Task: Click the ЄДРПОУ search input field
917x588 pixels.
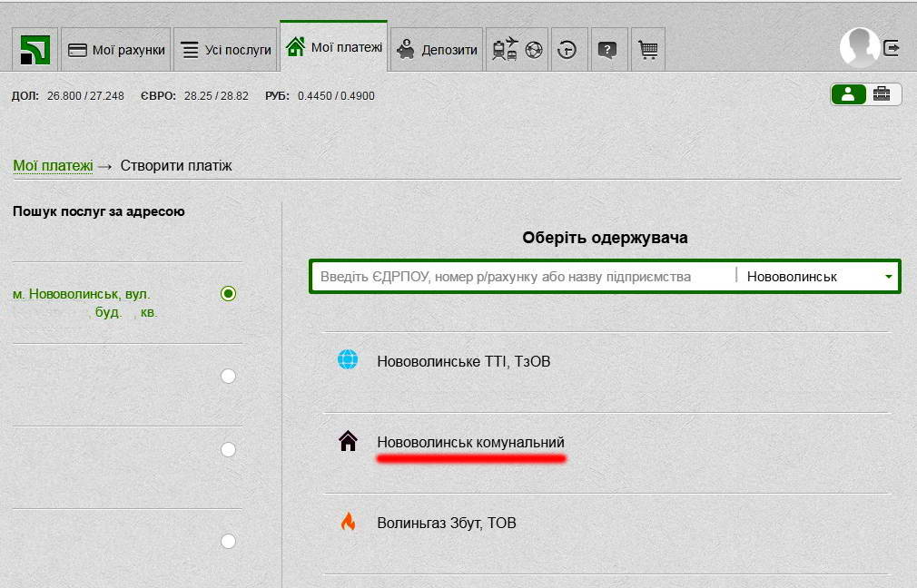Action: [x=523, y=277]
